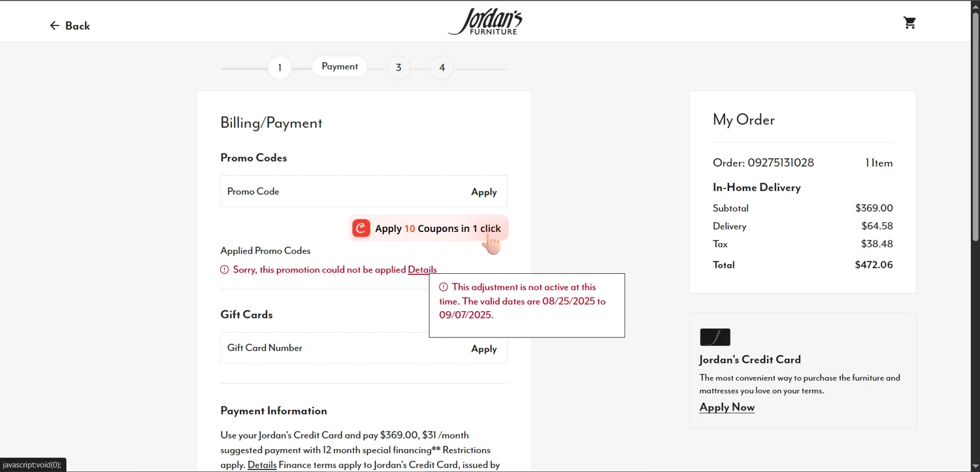Select the Payment step
The image size is (980, 472).
point(340,67)
